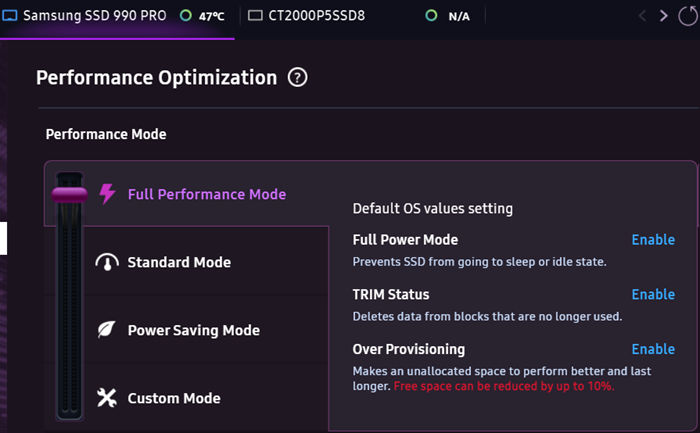Screen dimensions: 700x433
Task: Go to previous drive with left chevron
Action: pos(642,16)
